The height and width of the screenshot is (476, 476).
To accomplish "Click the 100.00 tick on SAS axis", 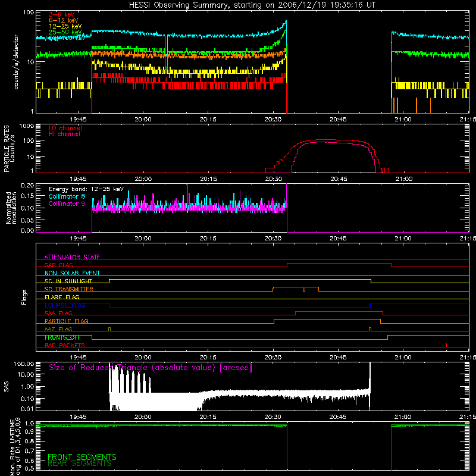I will (x=24, y=364).
